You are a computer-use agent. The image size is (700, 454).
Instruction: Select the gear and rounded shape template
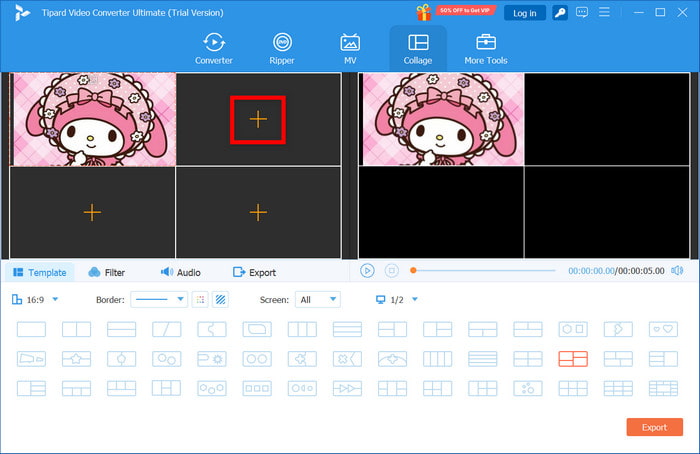[212, 359]
